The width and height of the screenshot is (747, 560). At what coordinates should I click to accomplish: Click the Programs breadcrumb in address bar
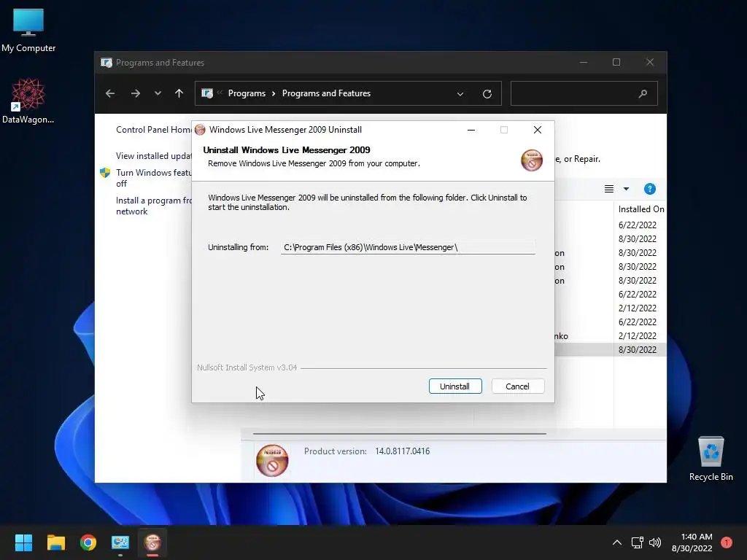click(247, 93)
